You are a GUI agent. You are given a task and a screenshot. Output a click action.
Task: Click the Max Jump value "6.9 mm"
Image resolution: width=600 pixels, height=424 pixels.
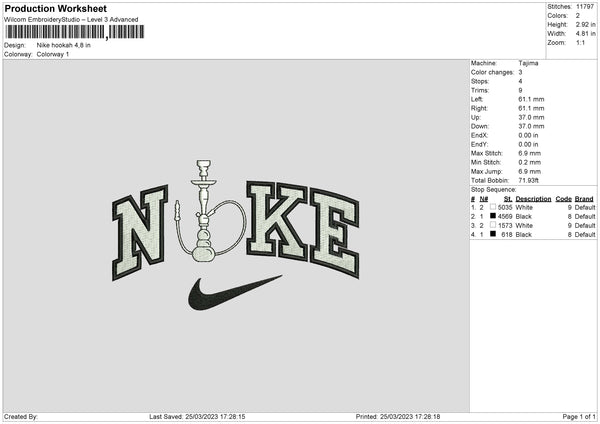pos(530,171)
